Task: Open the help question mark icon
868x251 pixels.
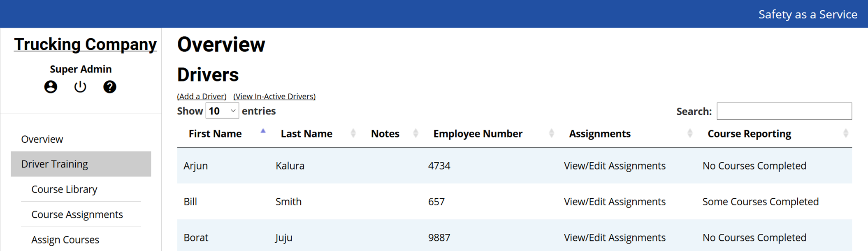Action: point(109,87)
